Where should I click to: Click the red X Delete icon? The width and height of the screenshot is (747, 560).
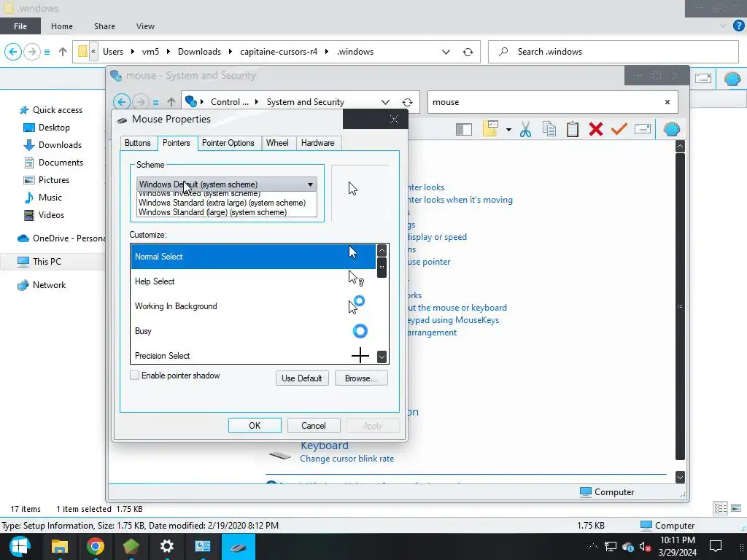(595, 129)
